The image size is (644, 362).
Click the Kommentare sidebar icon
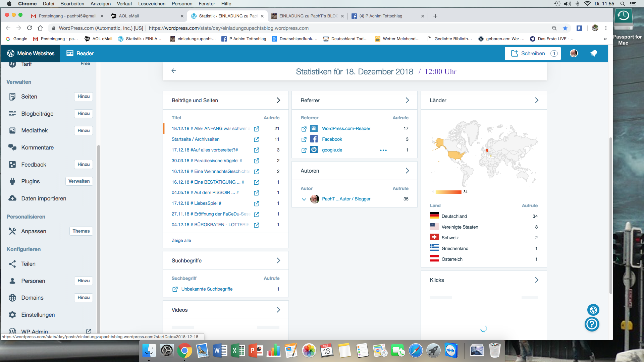[x=12, y=147]
